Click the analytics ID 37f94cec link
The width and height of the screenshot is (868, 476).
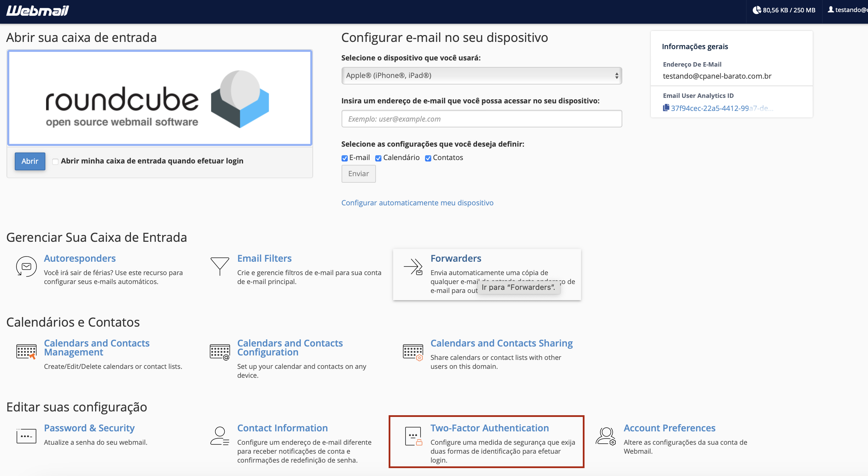click(x=722, y=108)
